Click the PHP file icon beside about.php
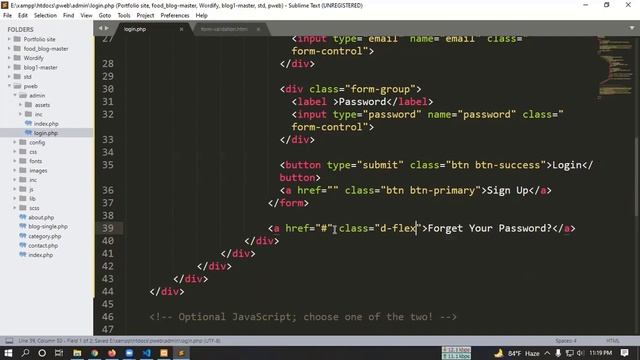Screen dimensions: 640x360 click(x=23, y=217)
